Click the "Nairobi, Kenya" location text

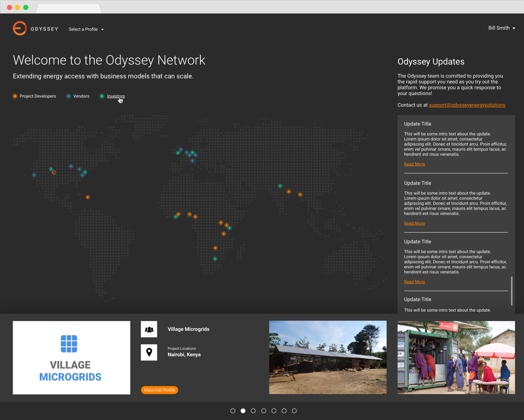(x=184, y=355)
